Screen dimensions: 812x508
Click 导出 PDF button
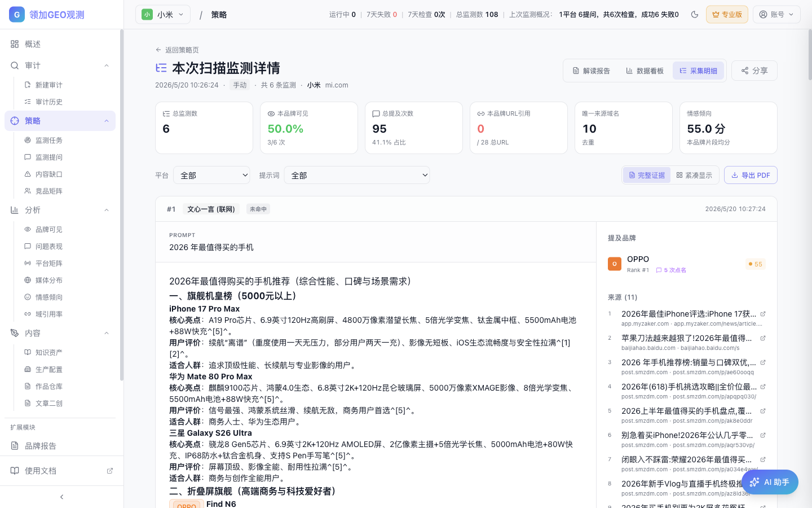coord(751,175)
